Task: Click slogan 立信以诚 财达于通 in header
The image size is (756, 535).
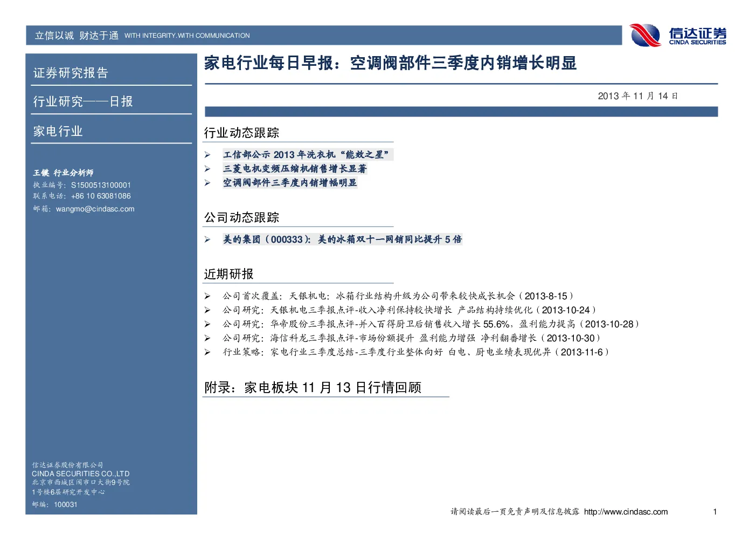Action: coord(77,36)
